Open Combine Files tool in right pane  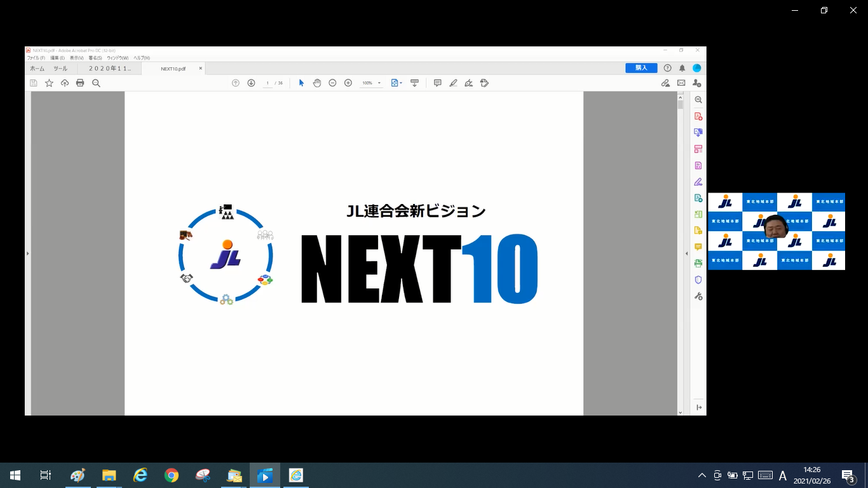[x=698, y=133]
